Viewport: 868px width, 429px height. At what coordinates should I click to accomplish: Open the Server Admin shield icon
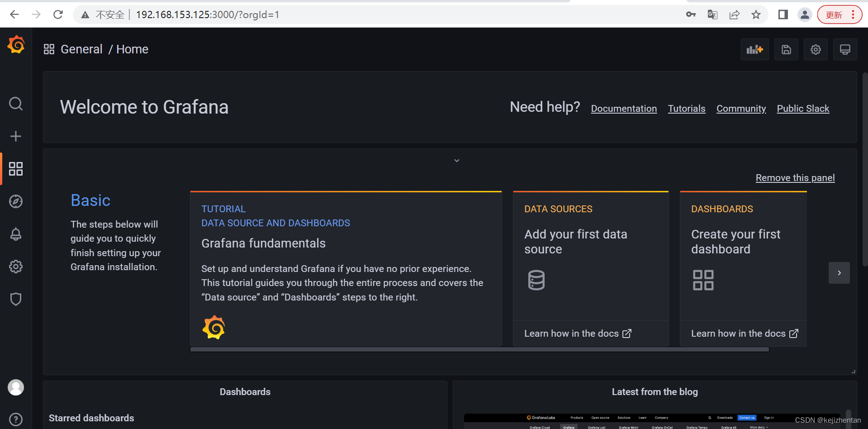coord(16,299)
